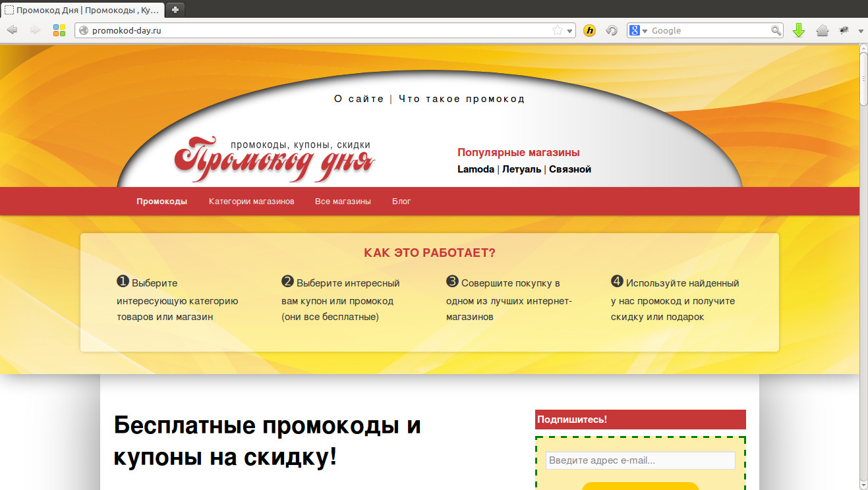The image size is (868, 490).
Task: Open the tab groups colored-squares icon
Action: 59,30
